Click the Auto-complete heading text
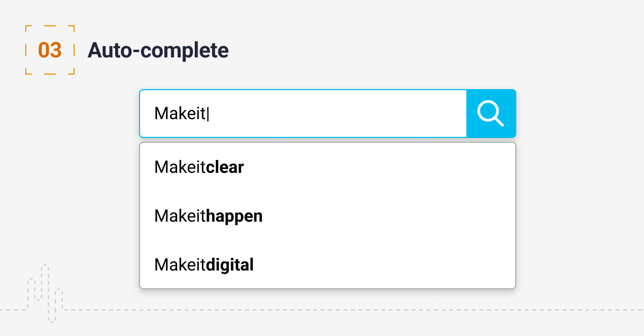 [x=158, y=50]
